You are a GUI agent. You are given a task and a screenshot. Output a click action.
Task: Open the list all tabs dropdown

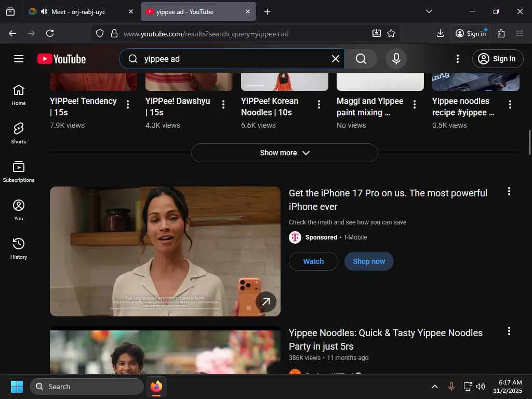tap(429, 11)
